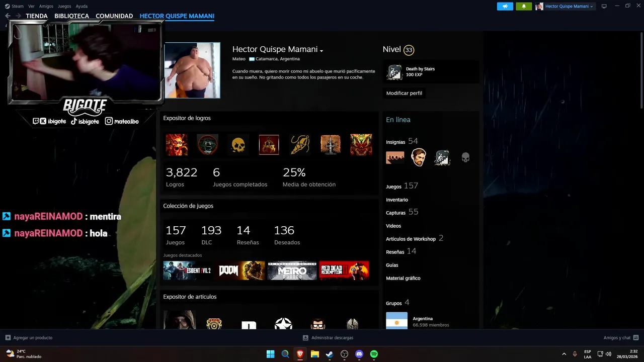Open Discord from the taskbar
The image size is (644, 362).
359,354
